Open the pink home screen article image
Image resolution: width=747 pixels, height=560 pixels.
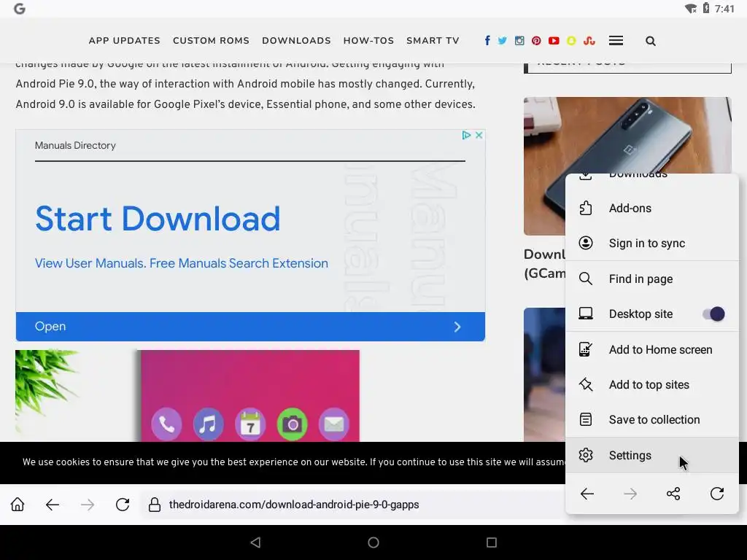(x=250, y=396)
